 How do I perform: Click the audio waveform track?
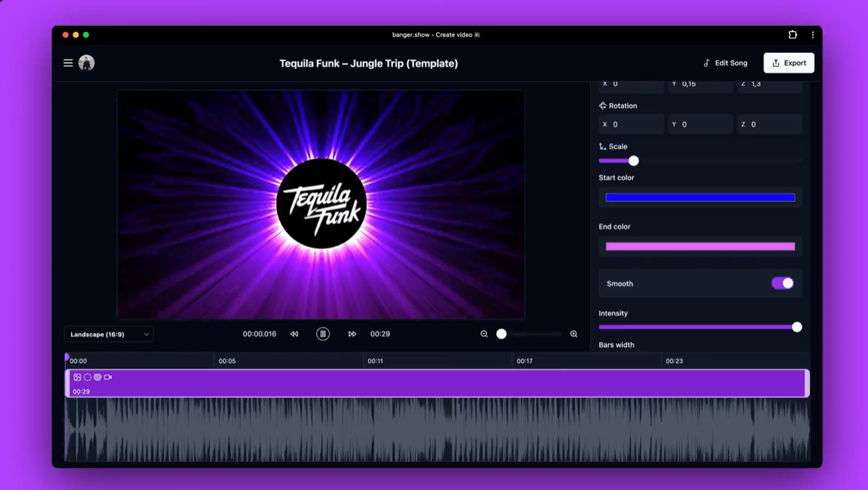[x=437, y=429]
